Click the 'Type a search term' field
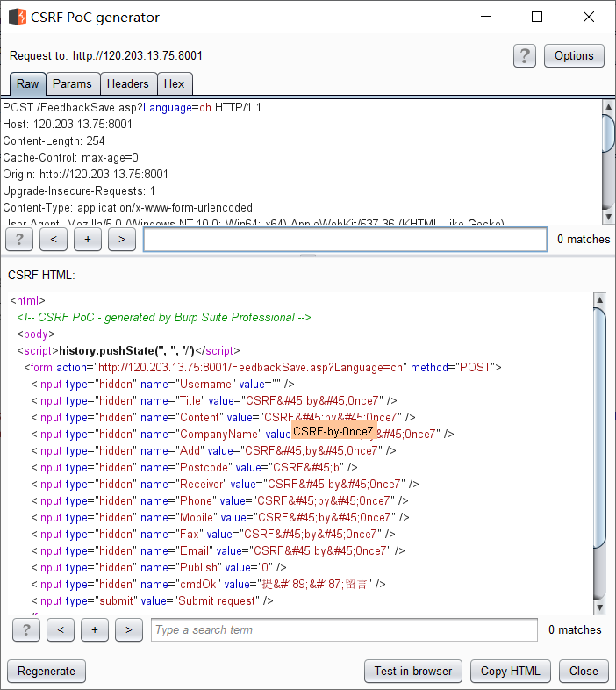Screen dimensions: 616x690 point(344,630)
